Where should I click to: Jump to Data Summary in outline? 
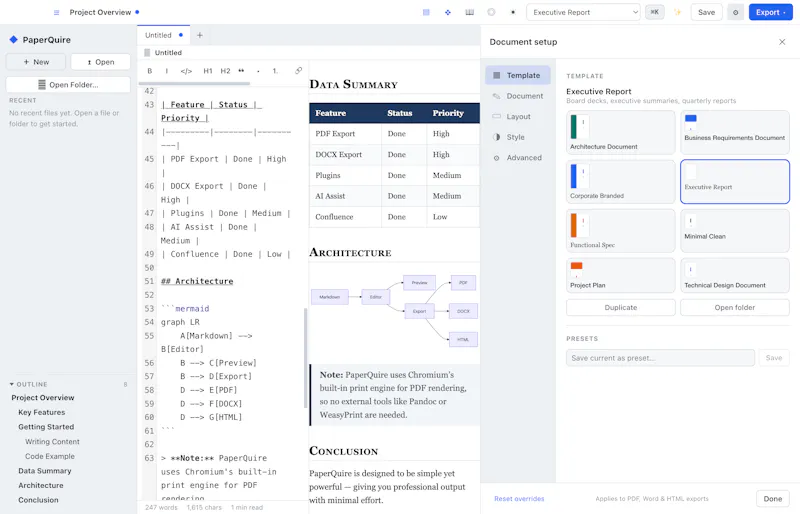pyautogui.click(x=45, y=471)
